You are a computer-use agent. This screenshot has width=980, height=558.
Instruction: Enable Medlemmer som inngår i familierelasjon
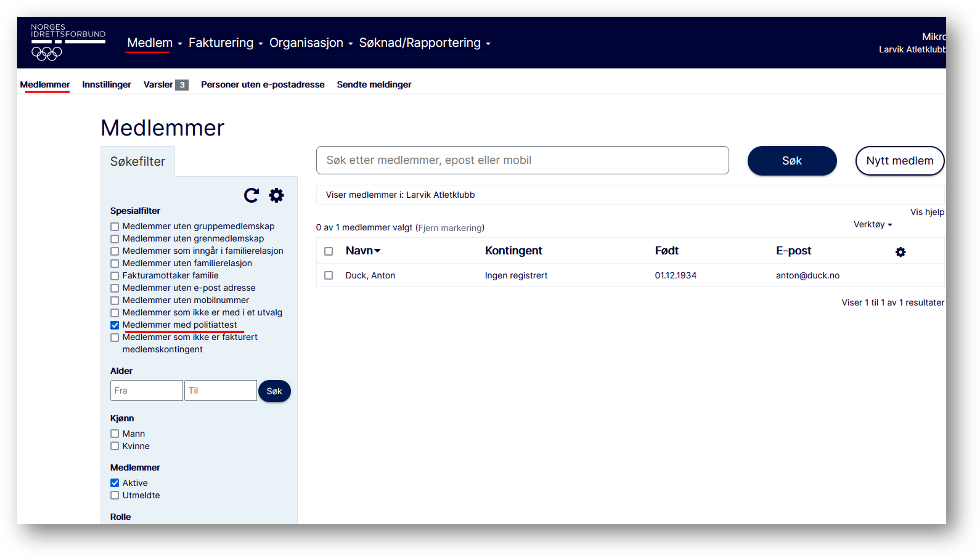coord(115,251)
